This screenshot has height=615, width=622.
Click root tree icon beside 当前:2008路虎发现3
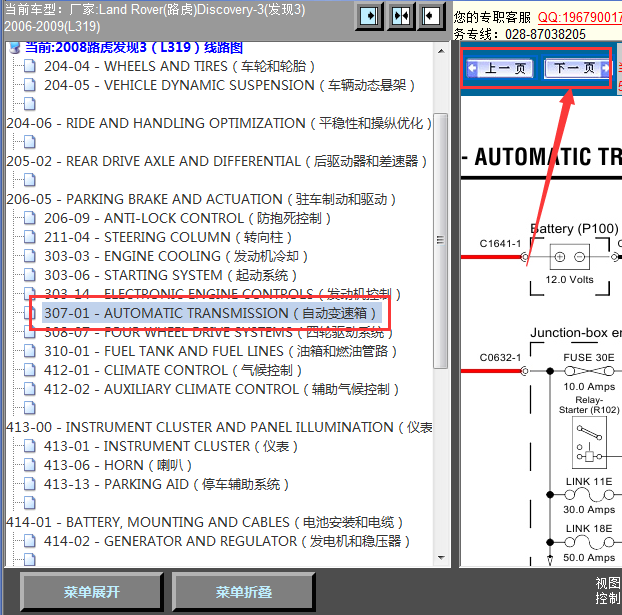pos(15,48)
